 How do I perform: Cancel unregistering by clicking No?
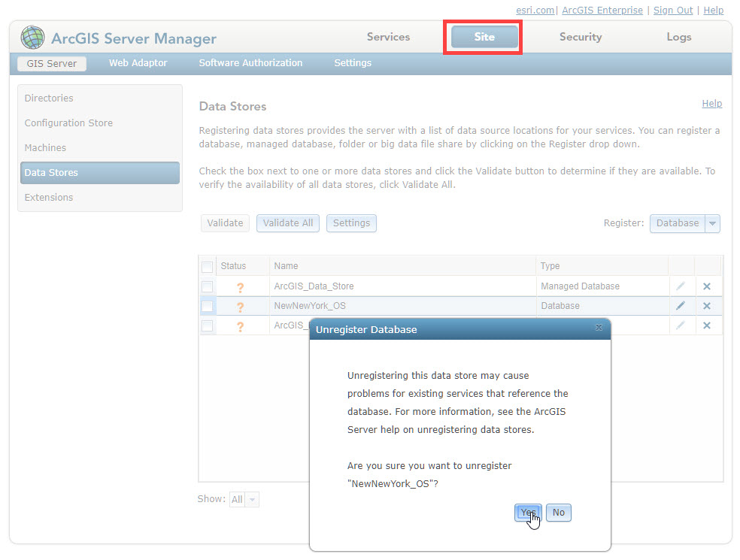(x=558, y=513)
